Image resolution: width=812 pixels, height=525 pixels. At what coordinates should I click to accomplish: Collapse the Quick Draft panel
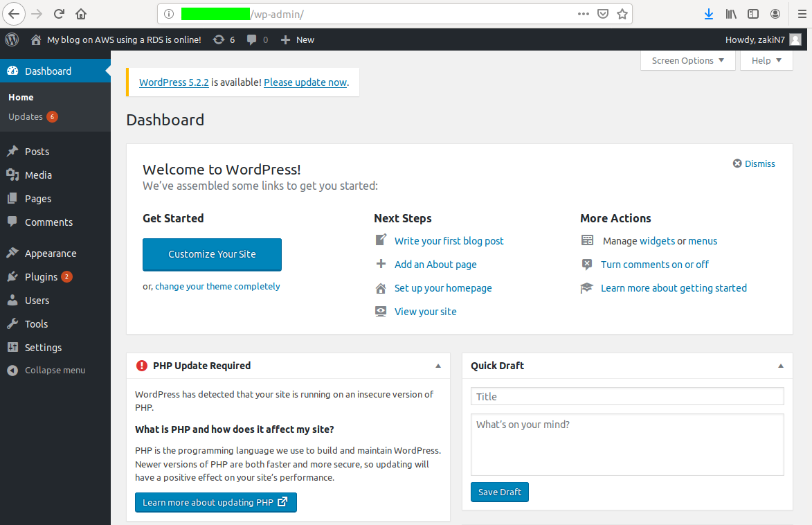coord(781,366)
